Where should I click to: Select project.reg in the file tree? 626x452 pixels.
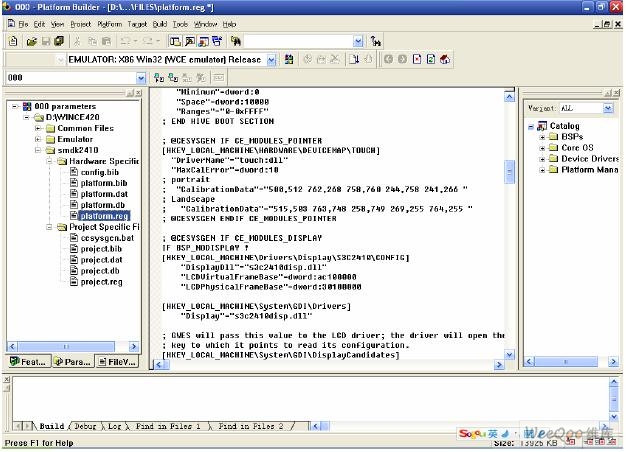(100, 281)
